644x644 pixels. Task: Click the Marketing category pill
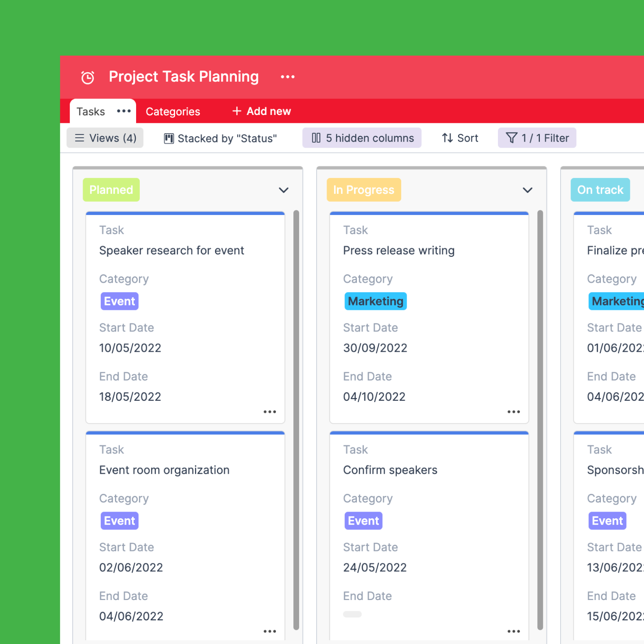375,301
